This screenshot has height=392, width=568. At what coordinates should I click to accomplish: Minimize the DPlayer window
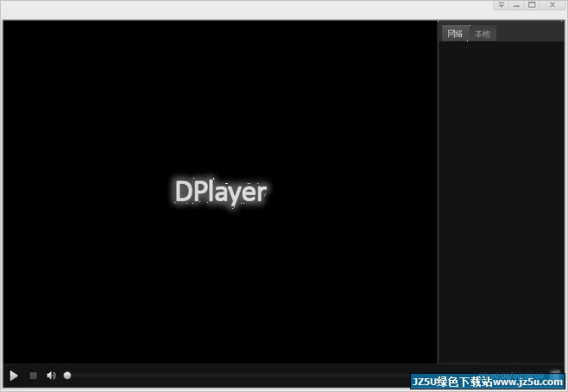[516, 5]
